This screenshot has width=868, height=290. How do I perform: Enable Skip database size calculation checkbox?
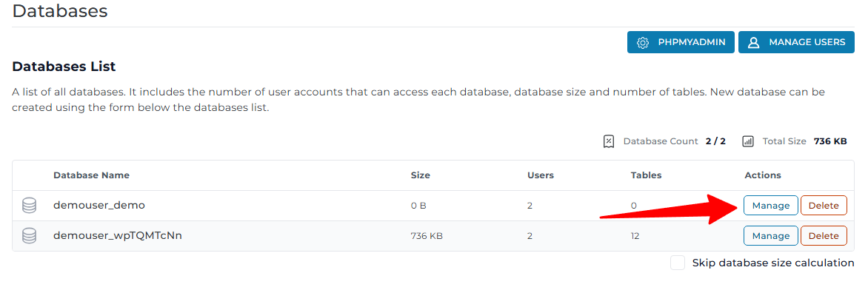pyautogui.click(x=678, y=263)
